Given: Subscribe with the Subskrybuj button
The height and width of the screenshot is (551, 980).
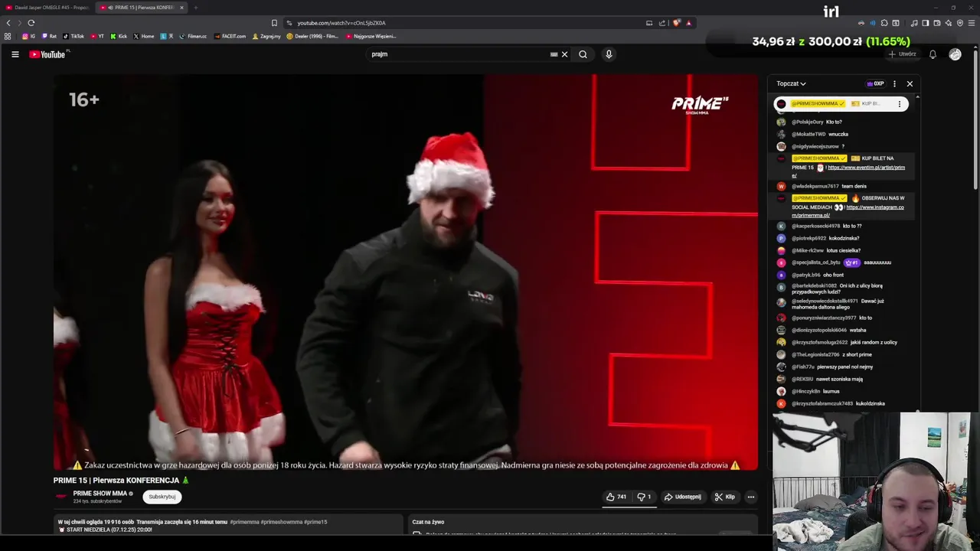Looking at the screenshot, I should point(162,497).
